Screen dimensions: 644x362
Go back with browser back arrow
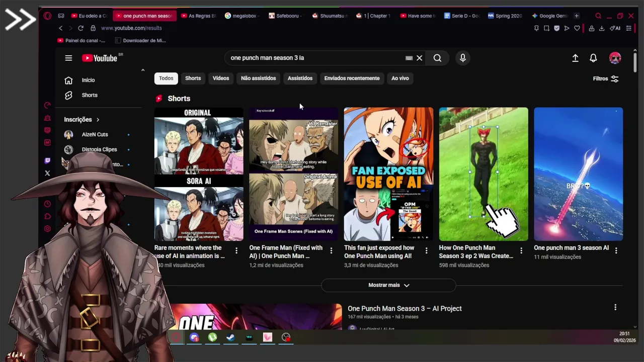coord(60,28)
